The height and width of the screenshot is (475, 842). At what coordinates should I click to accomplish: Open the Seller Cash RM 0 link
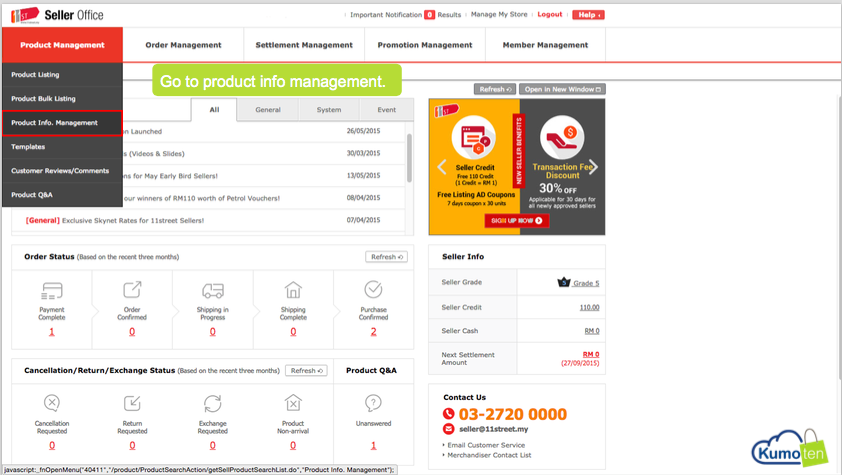pos(592,331)
